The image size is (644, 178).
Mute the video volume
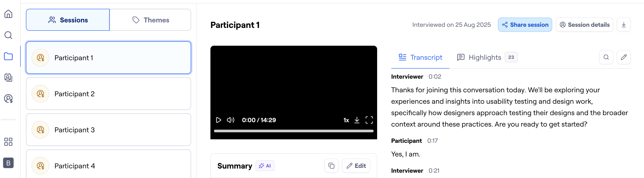point(230,120)
